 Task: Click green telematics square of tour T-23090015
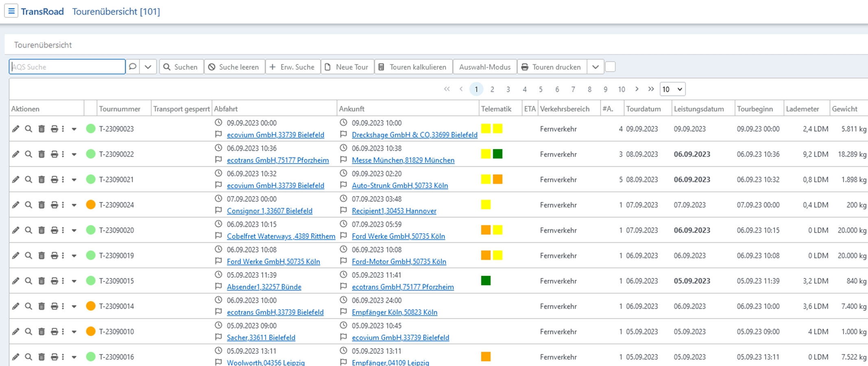point(486,281)
